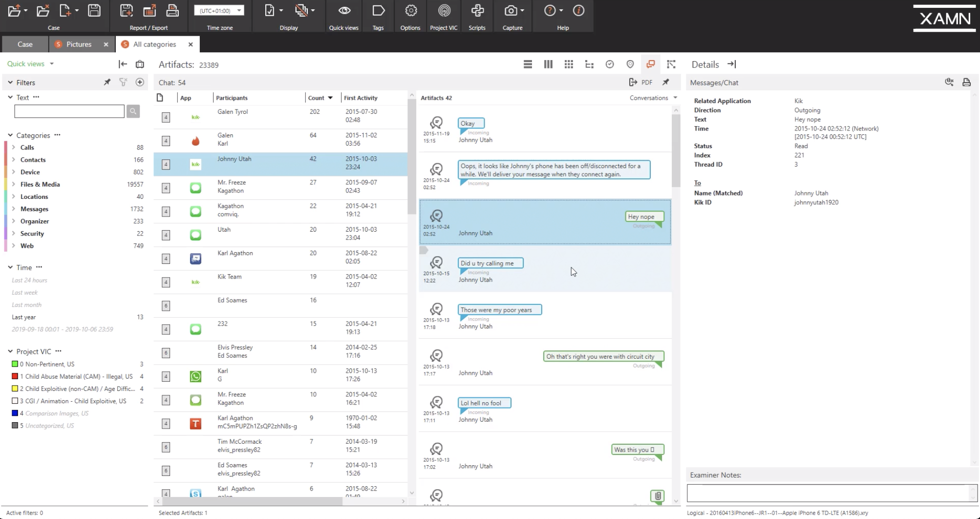Tick the CGI / Animation category checkbox
Image resolution: width=980 pixels, height=519 pixels.
(x=15, y=401)
